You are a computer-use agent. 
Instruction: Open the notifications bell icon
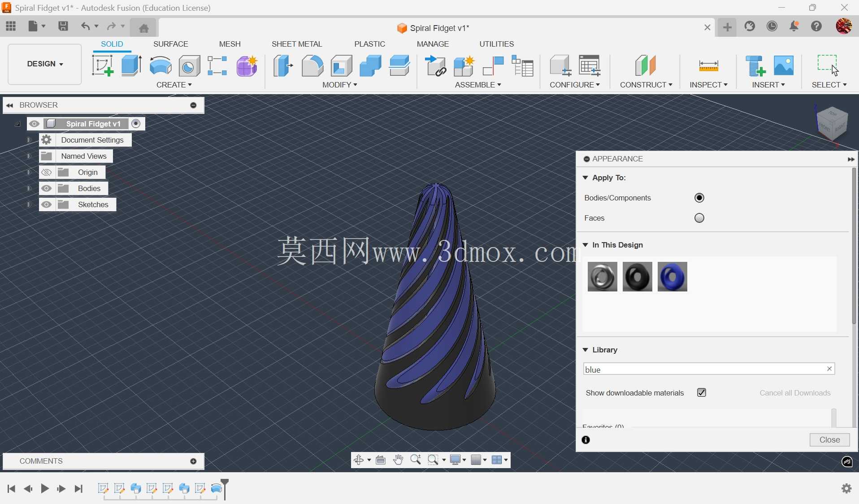tap(794, 26)
